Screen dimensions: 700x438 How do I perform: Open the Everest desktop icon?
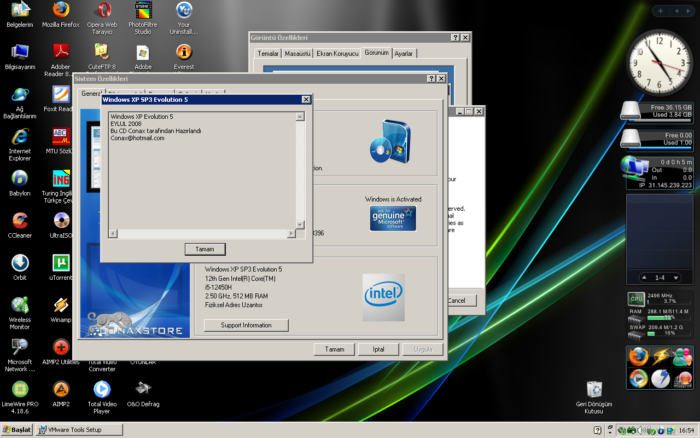184,56
